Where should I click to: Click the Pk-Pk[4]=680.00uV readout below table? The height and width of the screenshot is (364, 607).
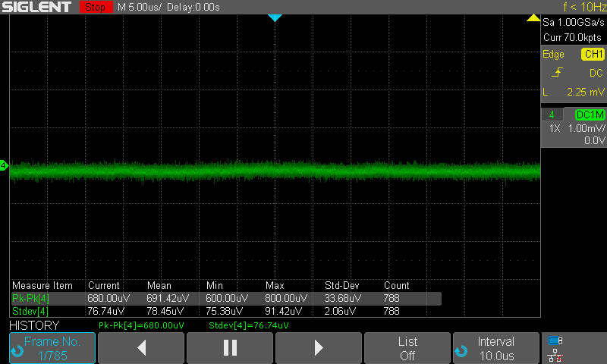(141, 325)
